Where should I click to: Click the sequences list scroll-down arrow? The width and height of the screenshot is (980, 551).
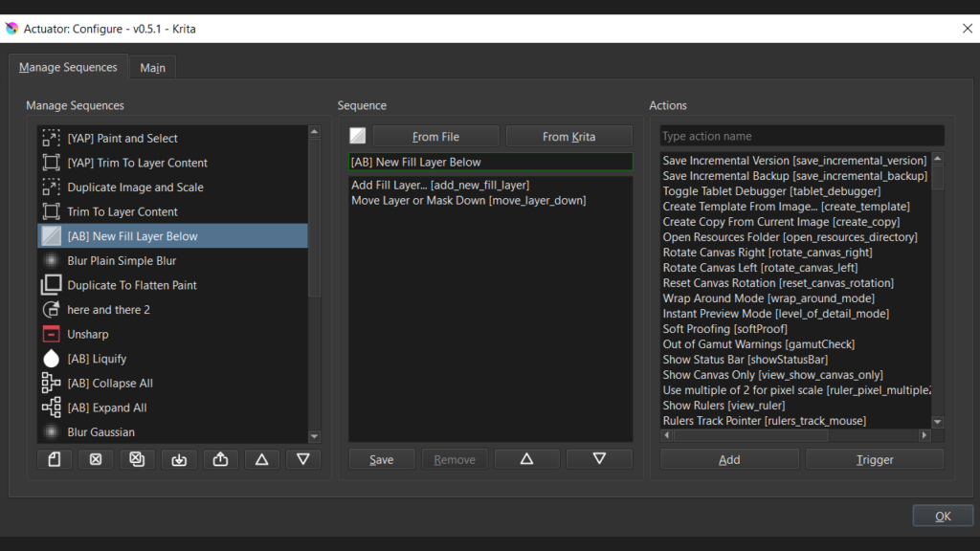(x=314, y=436)
